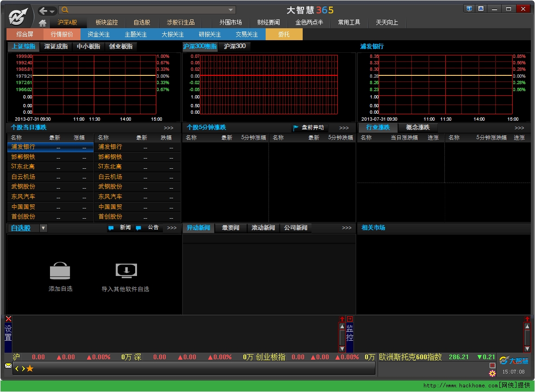The width and height of the screenshot is (535, 392).
Task: Click the 新闻 speech bubble button
Action: click(119, 228)
